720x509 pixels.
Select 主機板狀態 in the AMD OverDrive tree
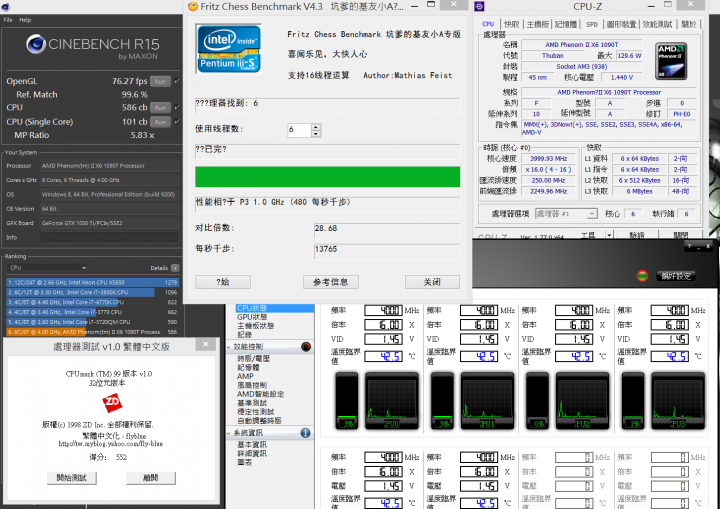click(x=255, y=326)
